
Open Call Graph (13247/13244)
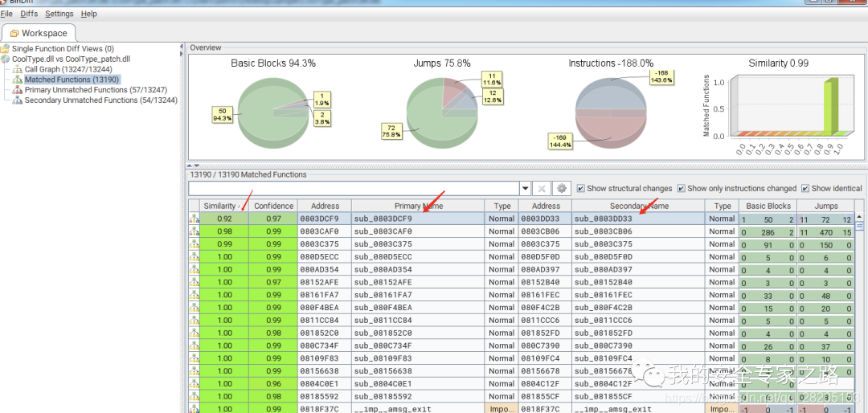(x=68, y=69)
